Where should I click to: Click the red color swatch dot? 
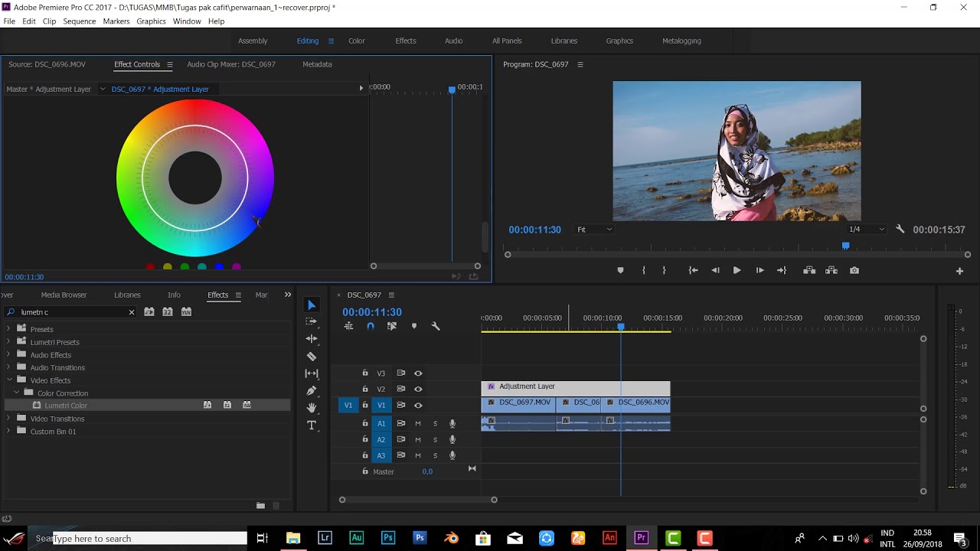pyautogui.click(x=150, y=267)
